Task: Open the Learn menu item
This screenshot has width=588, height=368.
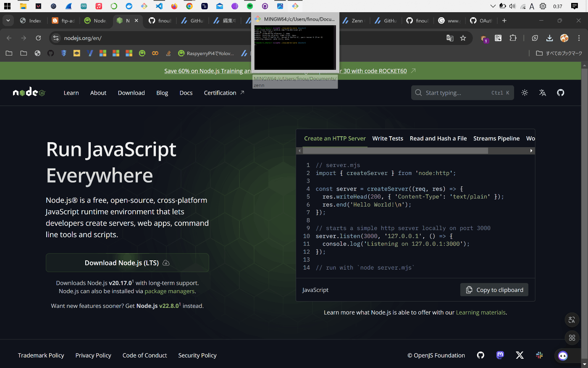Action: (x=71, y=93)
